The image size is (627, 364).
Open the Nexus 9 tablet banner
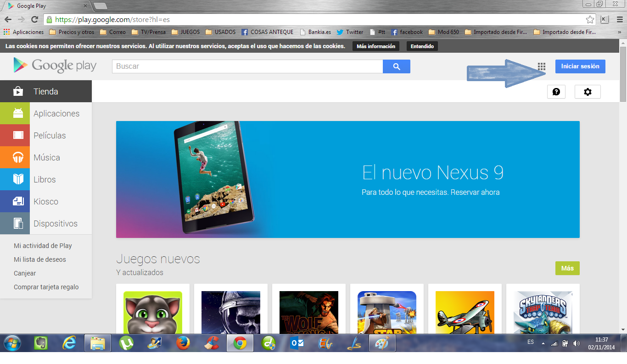coord(347,179)
